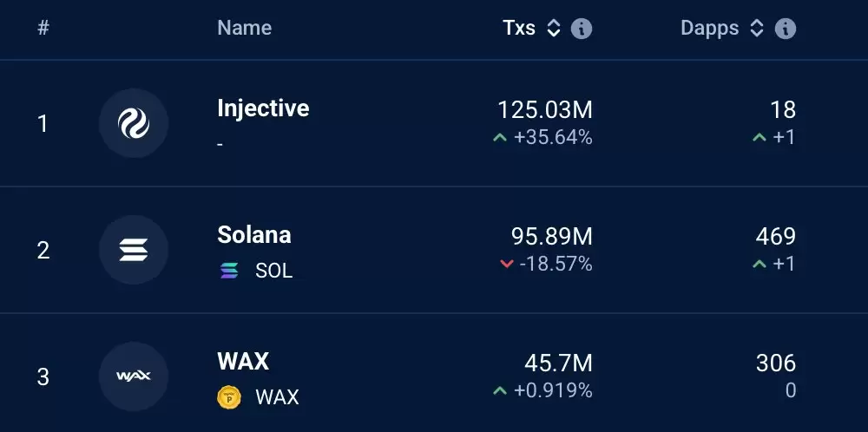Click the Txs column header label
Image resolution: width=868 pixels, height=432 pixels.
pos(519,28)
